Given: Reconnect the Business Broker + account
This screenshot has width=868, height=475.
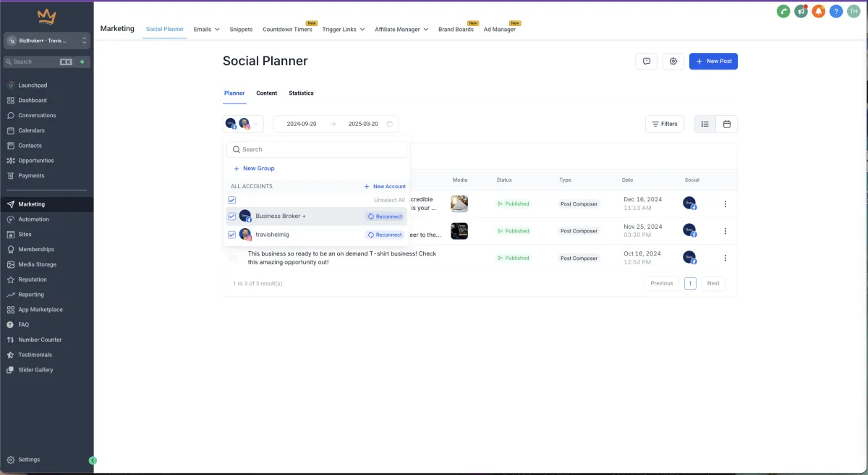Looking at the screenshot, I should pyautogui.click(x=385, y=217).
